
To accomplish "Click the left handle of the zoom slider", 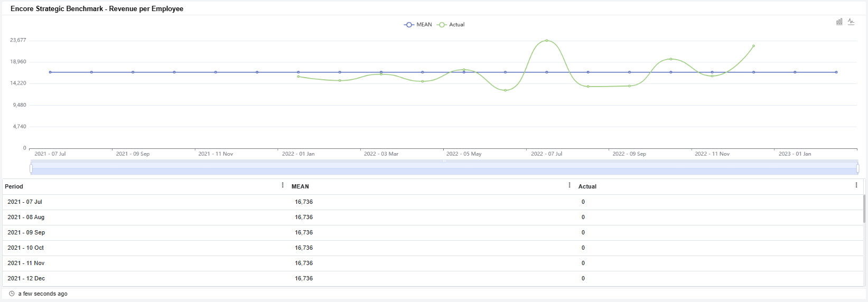I will click(x=31, y=168).
